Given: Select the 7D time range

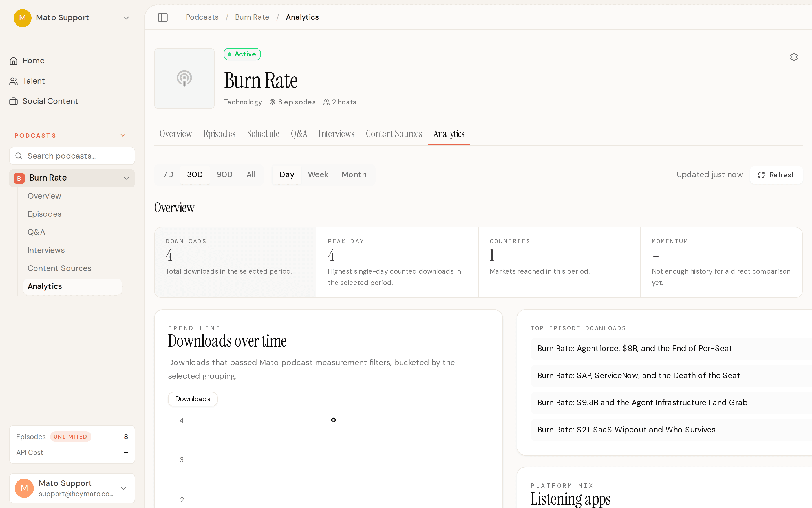Looking at the screenshot, I should click(x=168, y=175).
